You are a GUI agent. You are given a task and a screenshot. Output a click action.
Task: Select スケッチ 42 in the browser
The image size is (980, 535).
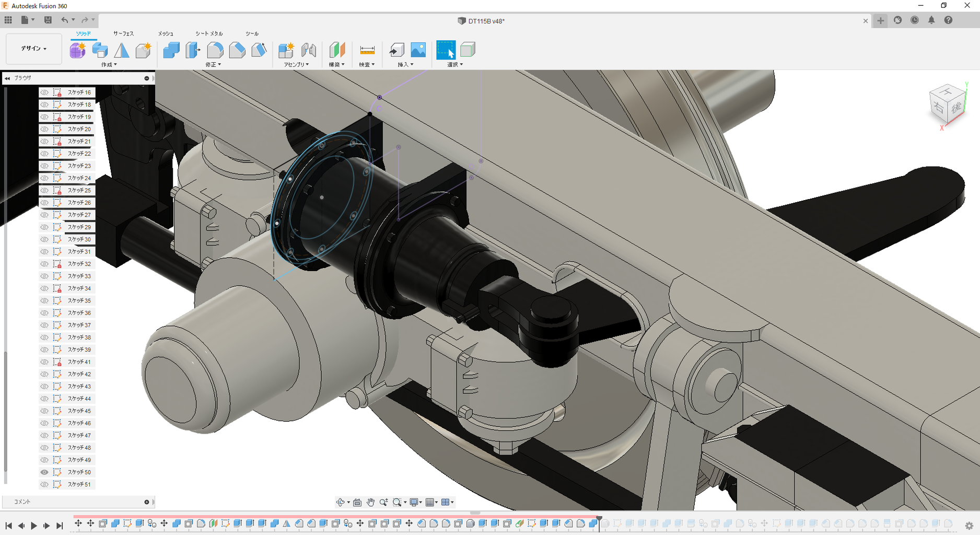pyautogui.click(x=79, y=374)
